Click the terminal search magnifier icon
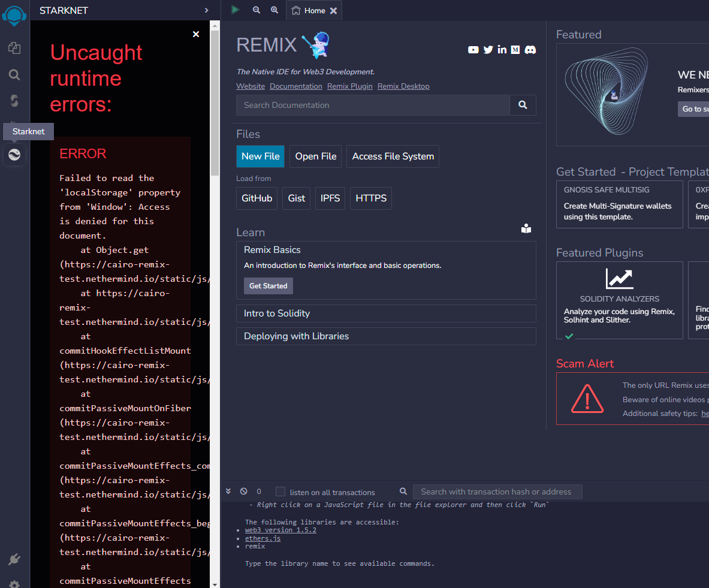Screen dimensions: 709x588 [x=403, y=491]
